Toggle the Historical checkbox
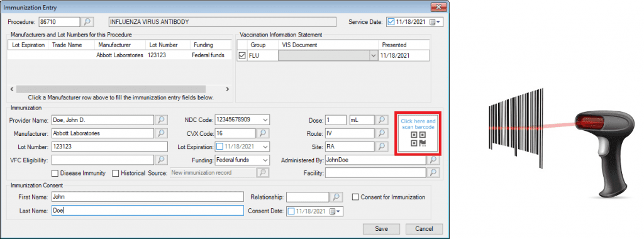Screen dimensions: 644x239 [116, 173]
